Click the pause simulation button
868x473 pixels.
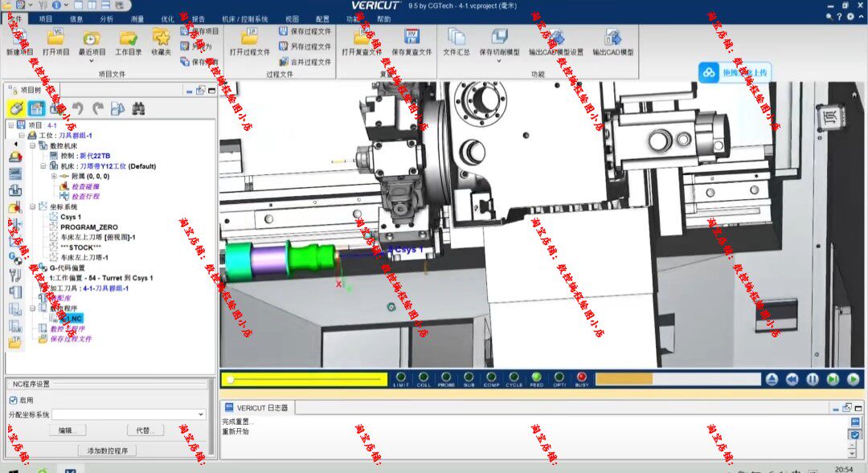[812, 379]
